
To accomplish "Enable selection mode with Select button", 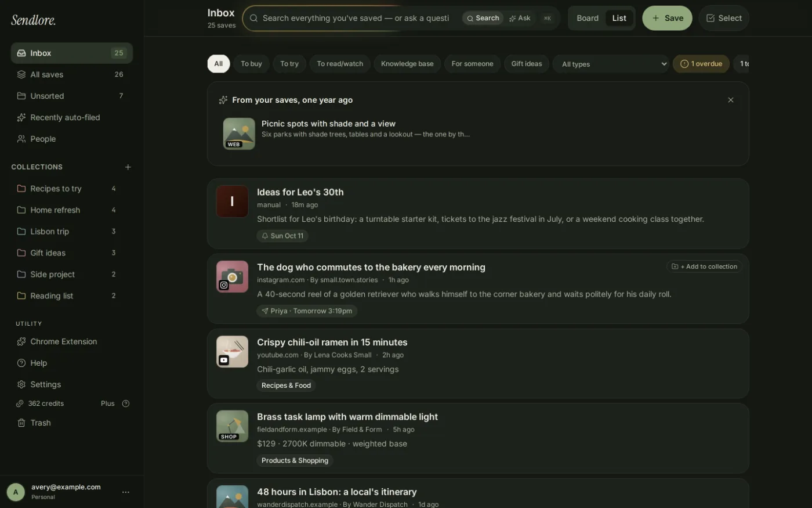I will pos(724,18).
